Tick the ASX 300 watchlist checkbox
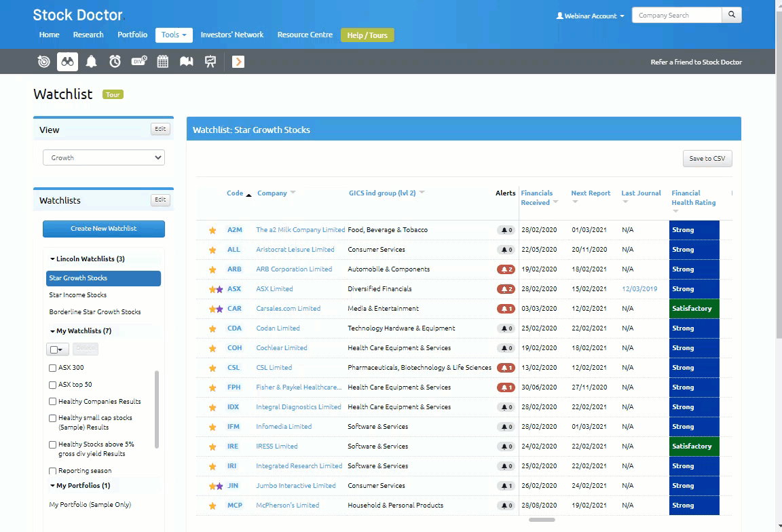The image size is (782, 532). click(x=52, y=368)
